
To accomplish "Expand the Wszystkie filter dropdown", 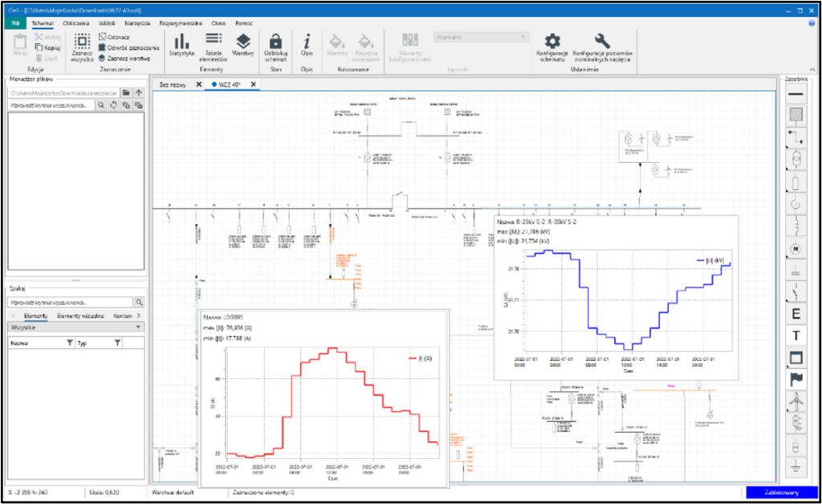I will pyautogui.click(x=76, y=327).
